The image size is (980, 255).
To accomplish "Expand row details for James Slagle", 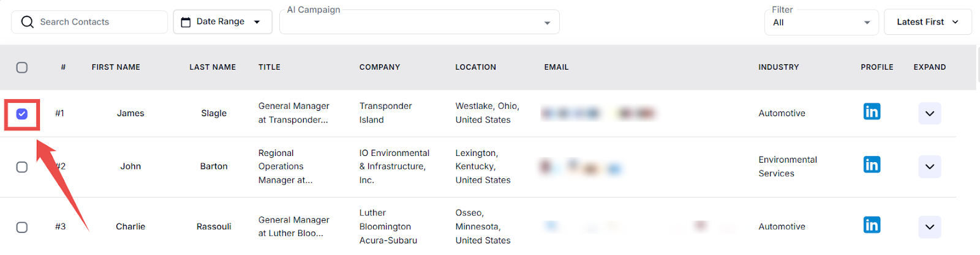I will (x=929, y=113).
